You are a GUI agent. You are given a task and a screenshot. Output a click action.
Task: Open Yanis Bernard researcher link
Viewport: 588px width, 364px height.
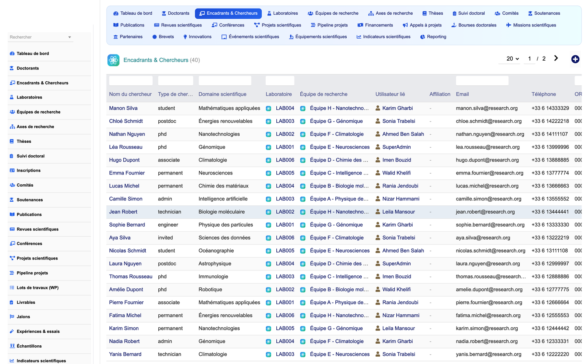tap(125, 355)
